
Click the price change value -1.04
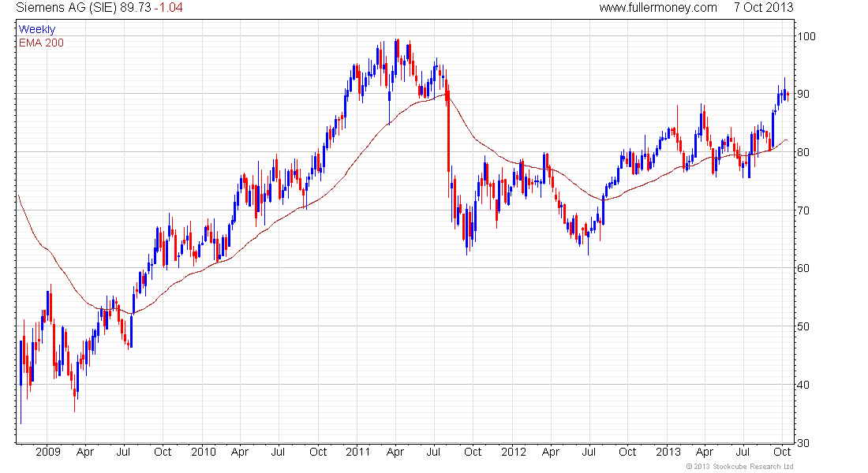tap(168, 7)
